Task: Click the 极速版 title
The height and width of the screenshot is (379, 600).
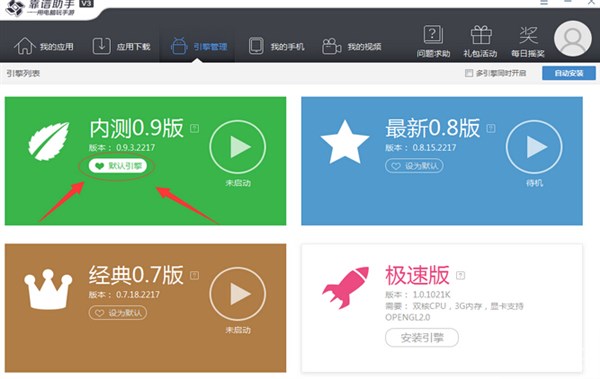Action: [417, 275]
